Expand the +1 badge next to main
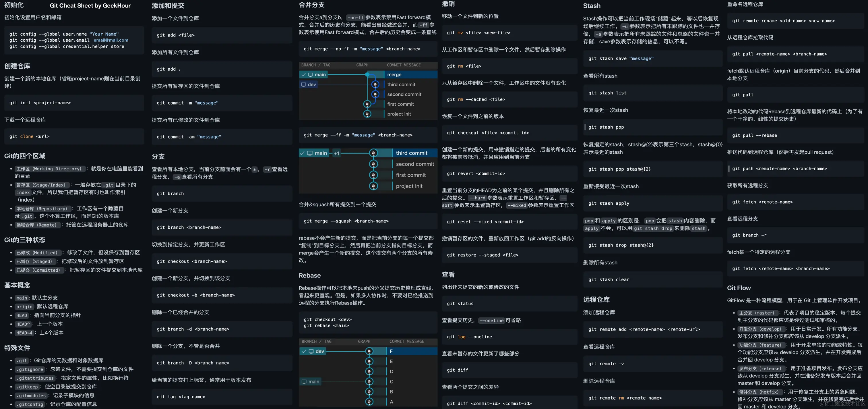Image resolution: width=868 pixels, height=409 pixels. (x=336, y=153)
